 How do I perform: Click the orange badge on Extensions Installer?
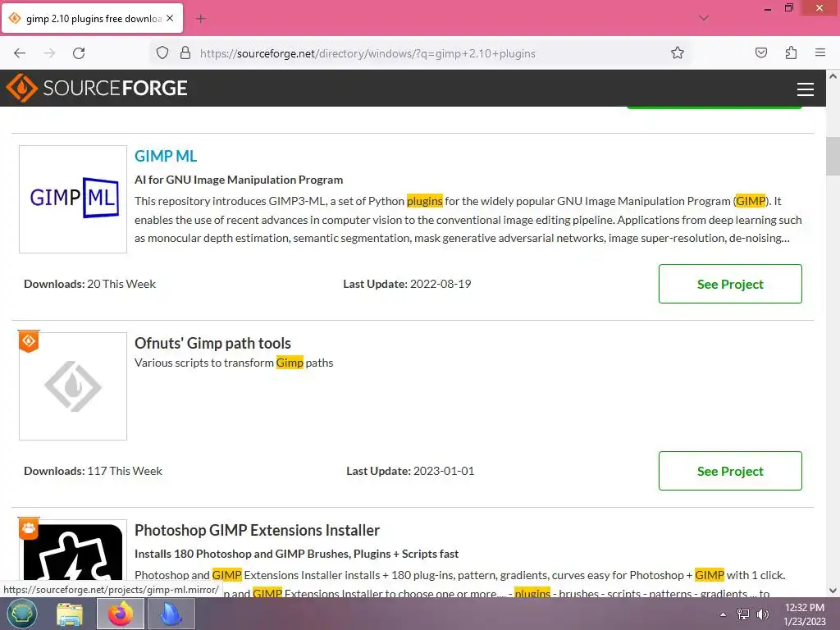pyautogui.click(x=29, y=528)
